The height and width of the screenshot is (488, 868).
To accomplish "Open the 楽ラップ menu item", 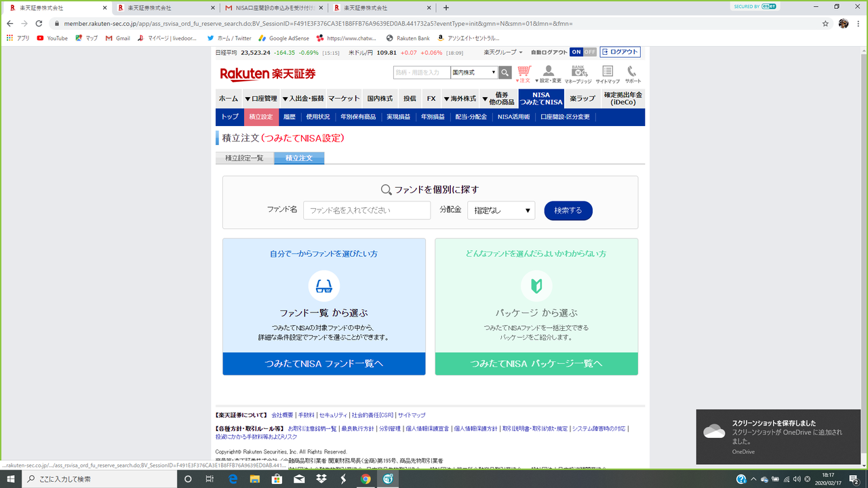I will [x=582, y=98].
